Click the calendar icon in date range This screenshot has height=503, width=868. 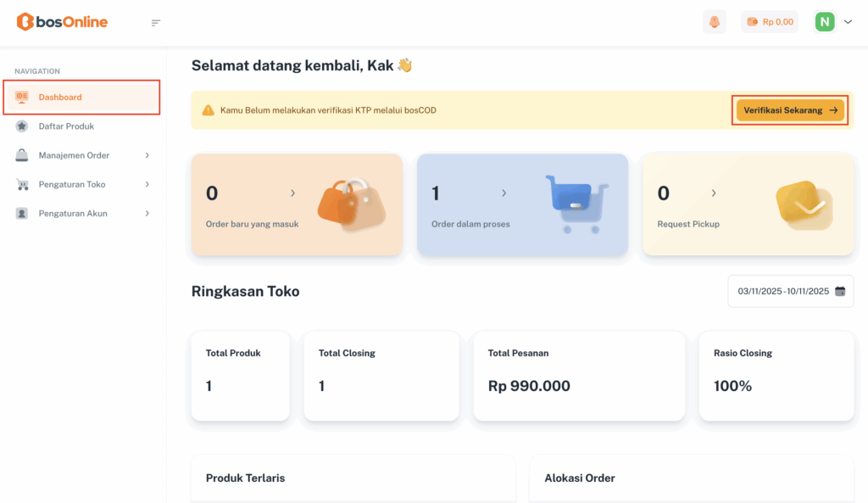coord(840,291)
